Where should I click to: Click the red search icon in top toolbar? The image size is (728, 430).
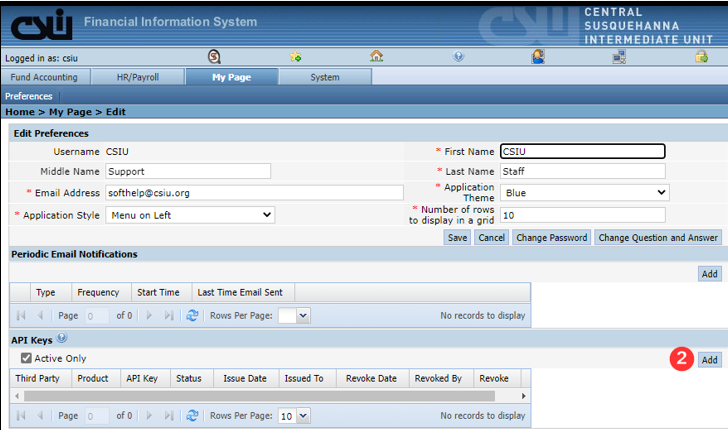pos(214,57)
